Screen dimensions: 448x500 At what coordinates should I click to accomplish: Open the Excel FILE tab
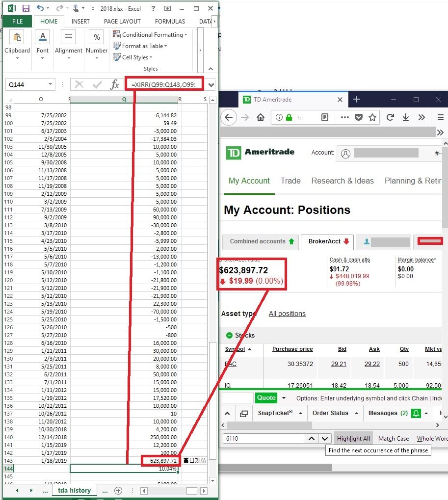click(17, 22)
